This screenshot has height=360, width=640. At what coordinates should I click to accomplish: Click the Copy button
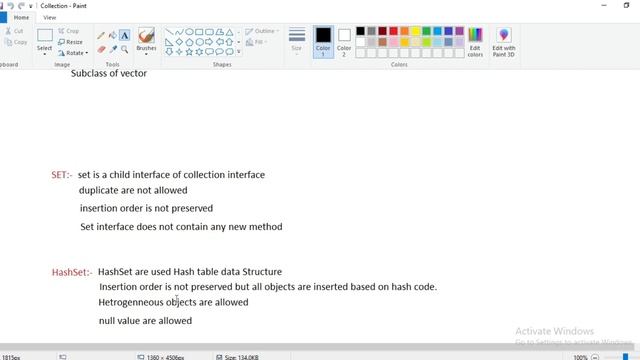[16, 42]
